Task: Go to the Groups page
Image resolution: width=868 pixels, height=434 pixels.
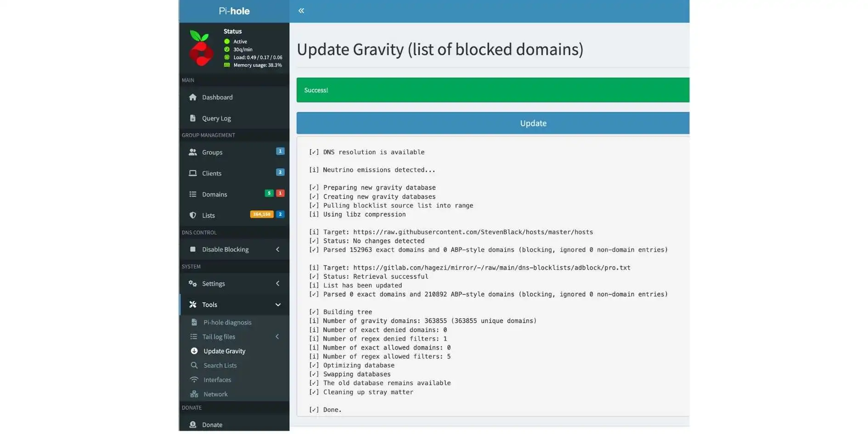Action: (234, 152)
